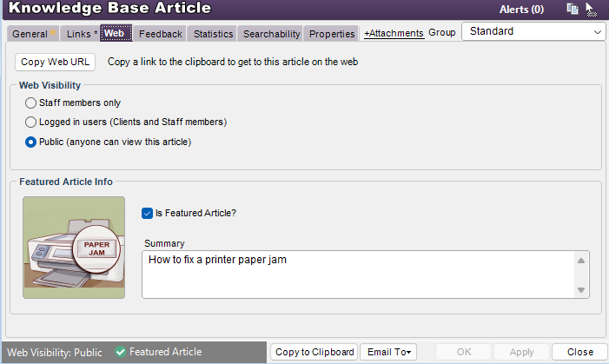Switch to the Searchability tab
The height and width of the screenshot is (364, 609).
tap(271, 34)
